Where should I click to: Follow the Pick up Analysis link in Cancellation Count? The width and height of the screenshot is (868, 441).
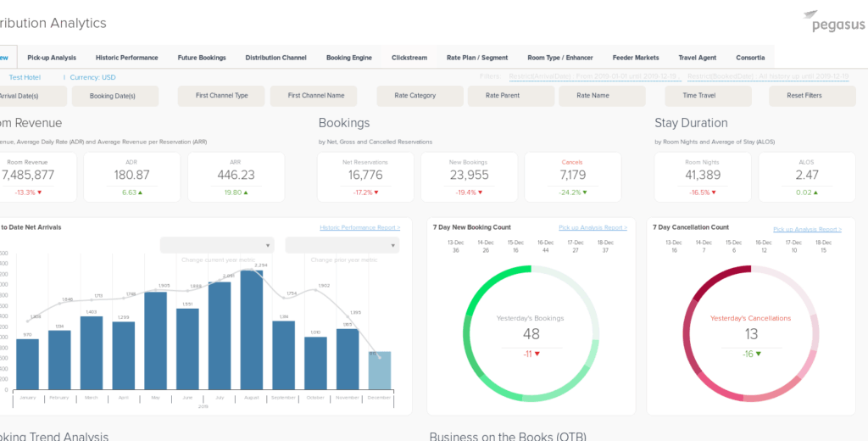click(x=807, y=229)
